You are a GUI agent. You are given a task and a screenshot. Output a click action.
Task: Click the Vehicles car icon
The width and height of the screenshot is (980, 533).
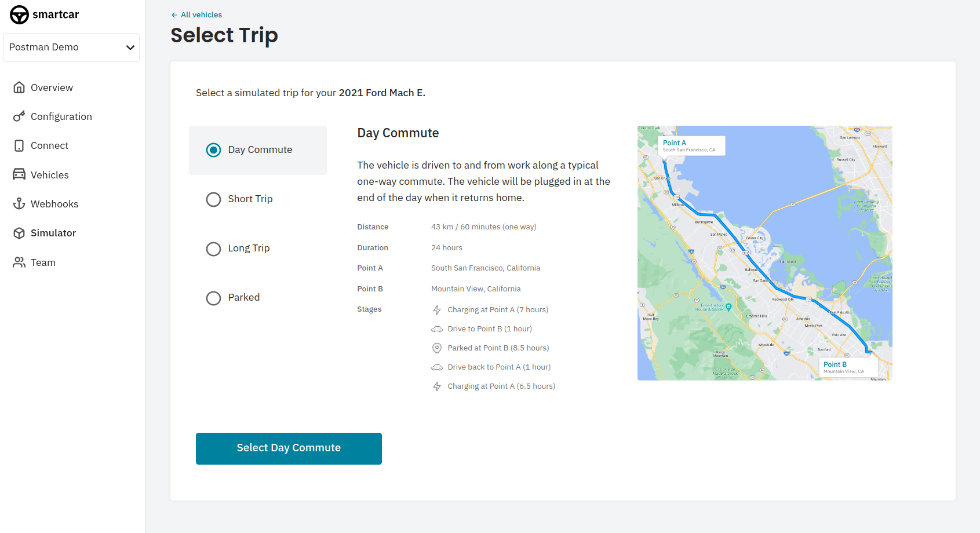[19, 174]
